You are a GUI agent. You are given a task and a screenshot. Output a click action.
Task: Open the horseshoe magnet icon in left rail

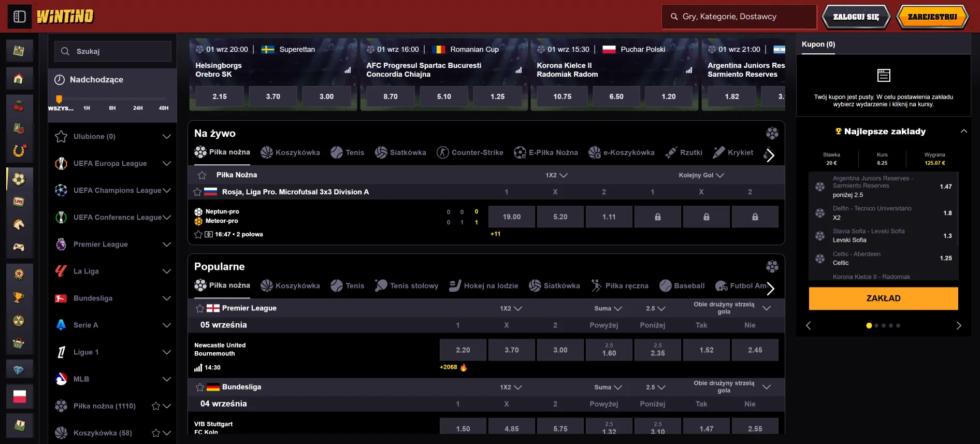click(19, 151)
